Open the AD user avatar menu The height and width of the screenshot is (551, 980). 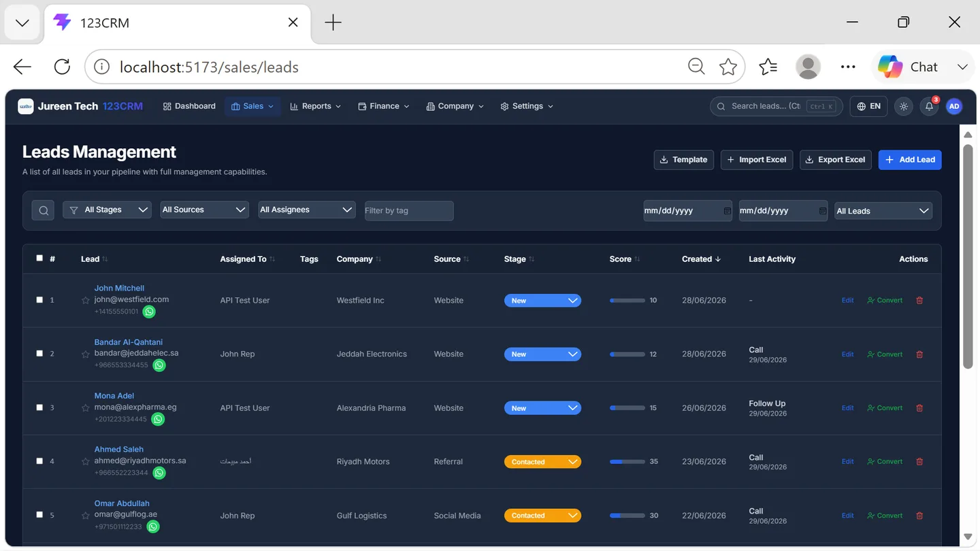(954, 106)
